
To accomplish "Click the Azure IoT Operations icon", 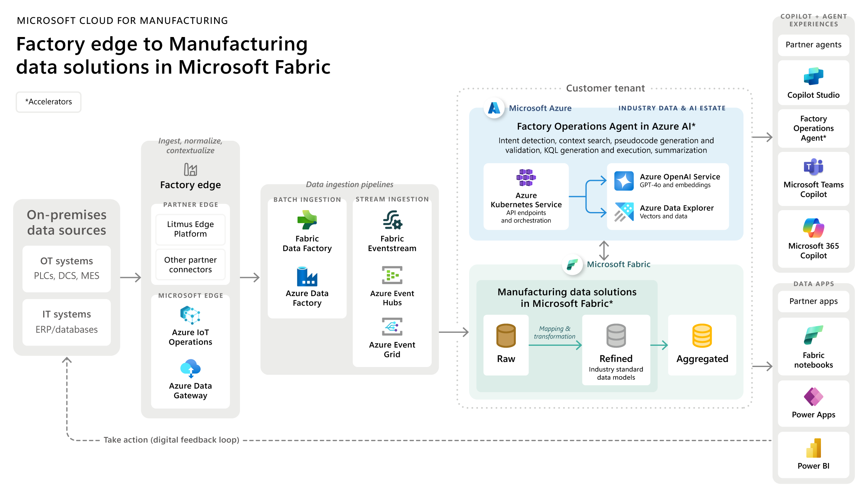I will [190, 315].
